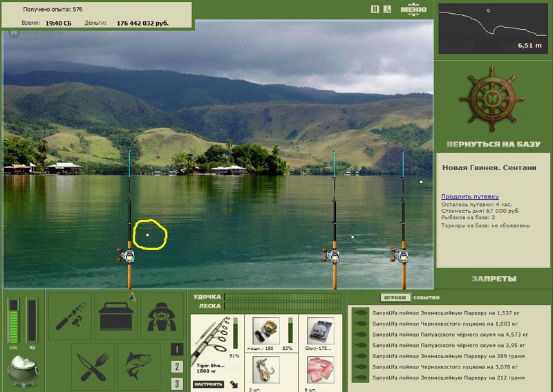Select the Glory-175 line thumbnail

pyautogui.click(x=320, y=331)
